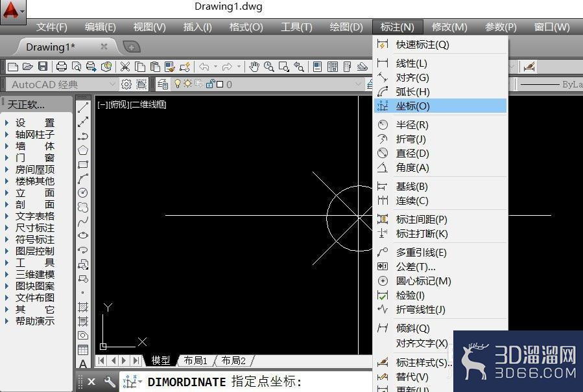Image resolution: width=583 pixels, height=392 pixels.
Task: Switch to the 模型 model tab
Action: point(161,360)
